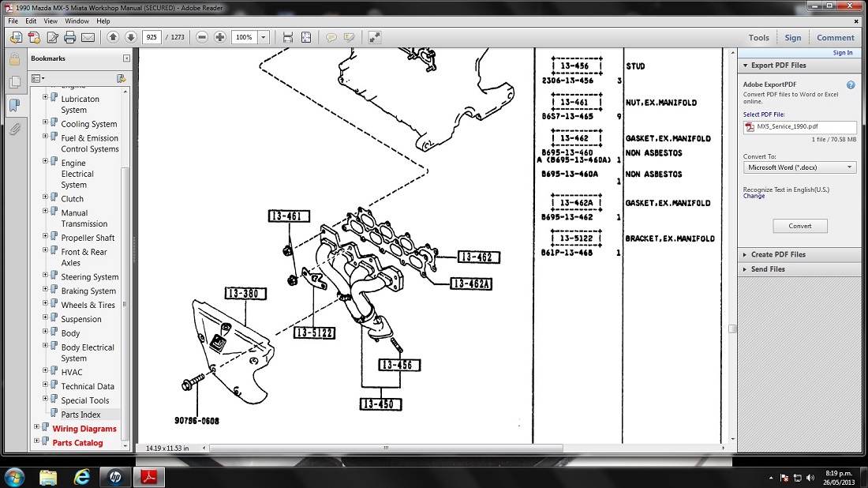Image resolution: width=868 pixels, height=488 pixels.
Task: Expand the Braking System bookmark node
Action: tap(46, 288)
